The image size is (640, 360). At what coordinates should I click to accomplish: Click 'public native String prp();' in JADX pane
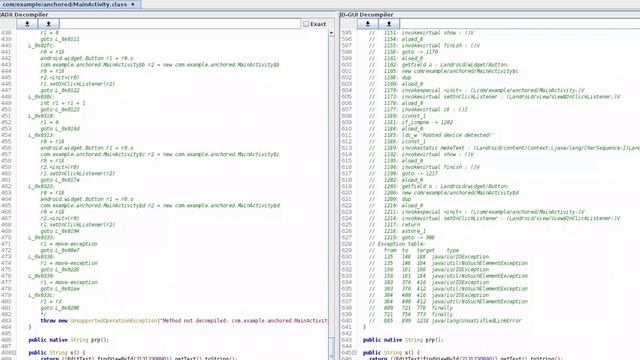[x=69, y=340]
